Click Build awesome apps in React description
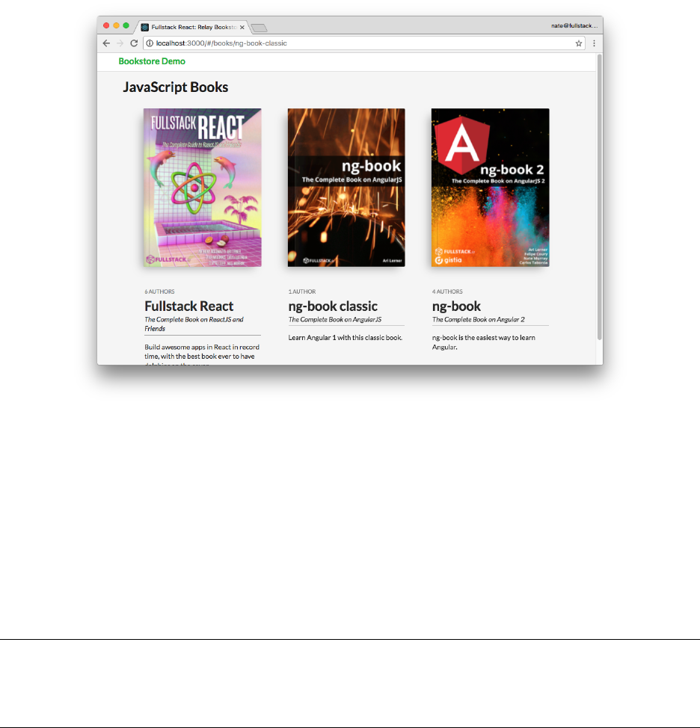 click(202, 355)
